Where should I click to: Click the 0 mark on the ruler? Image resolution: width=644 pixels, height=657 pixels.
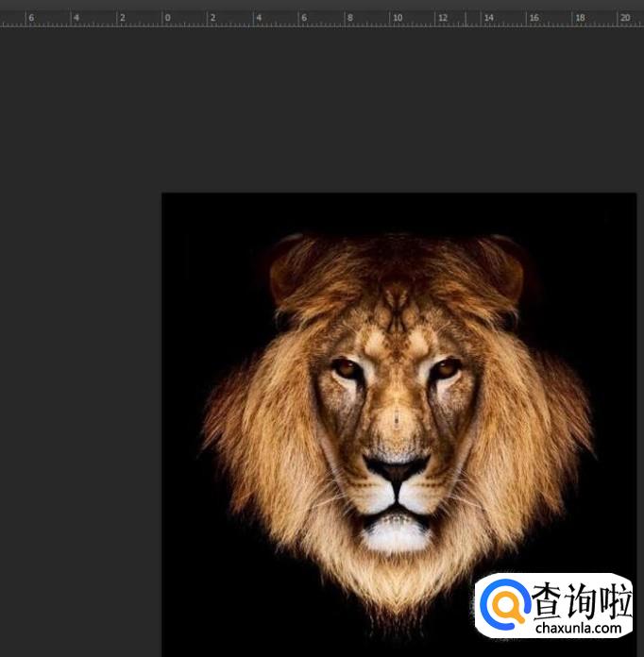(167, 18)
